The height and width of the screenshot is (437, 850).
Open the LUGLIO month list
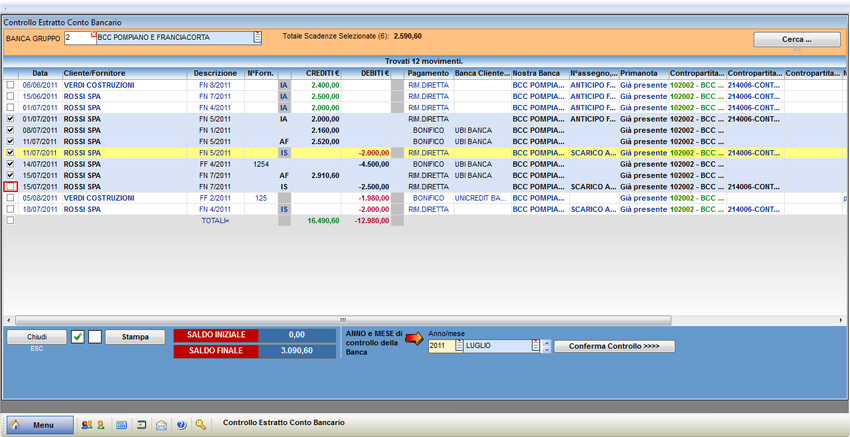coord(536,346)
